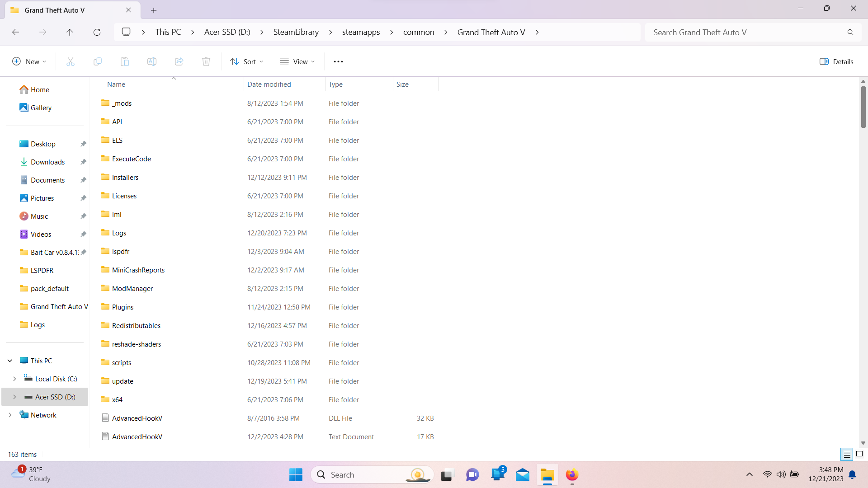Switch to details list view toggle
This screenshot has height=488, width=868.
click(847, 454)
